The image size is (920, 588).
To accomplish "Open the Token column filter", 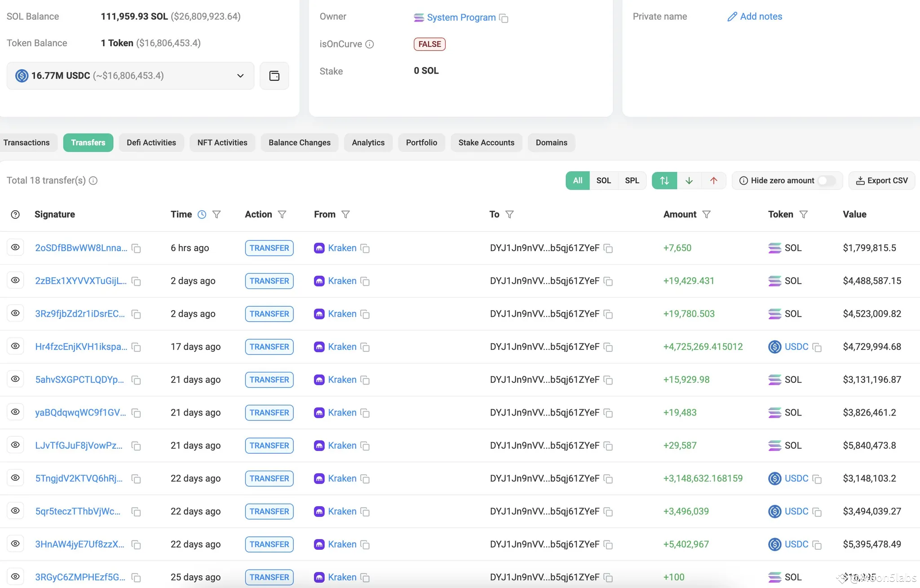I will pyautogui.click(x=804, y=215).
